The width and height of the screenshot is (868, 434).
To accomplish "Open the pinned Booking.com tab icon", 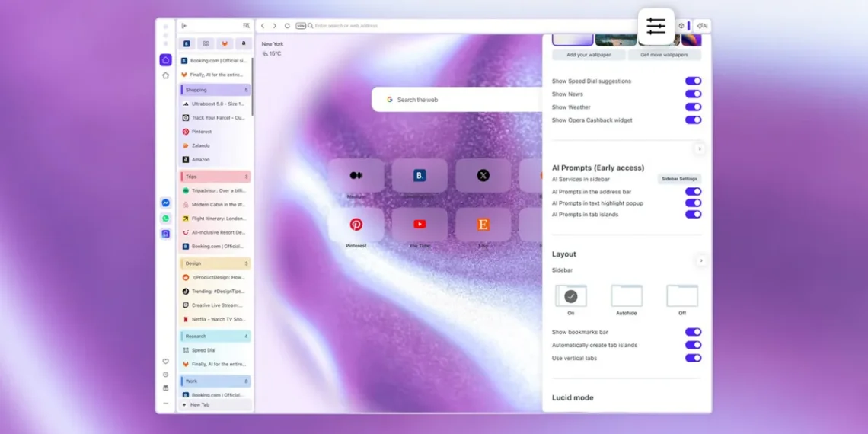I will [187, 43].
